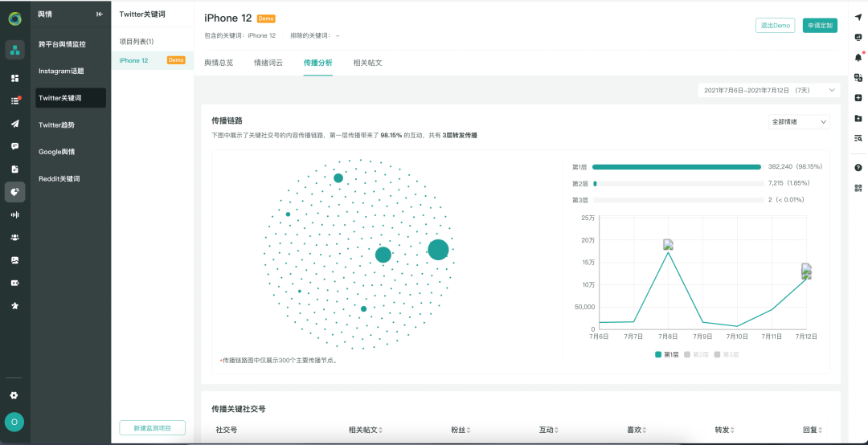The image size is (868, 445).
Task: Click the 第3层 progress bar
Action: [x=677, y=200]
